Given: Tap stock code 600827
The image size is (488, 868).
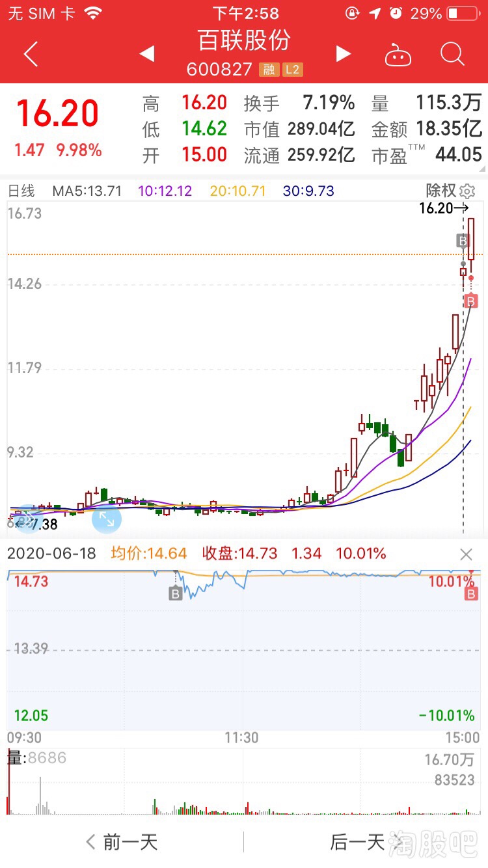Looking at the screenshot, I should point(219,69).
